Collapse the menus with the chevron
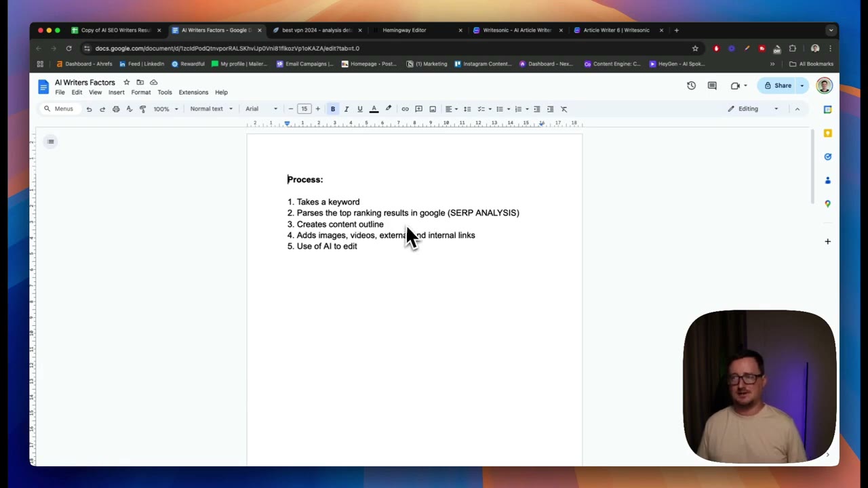 [797, 109]
